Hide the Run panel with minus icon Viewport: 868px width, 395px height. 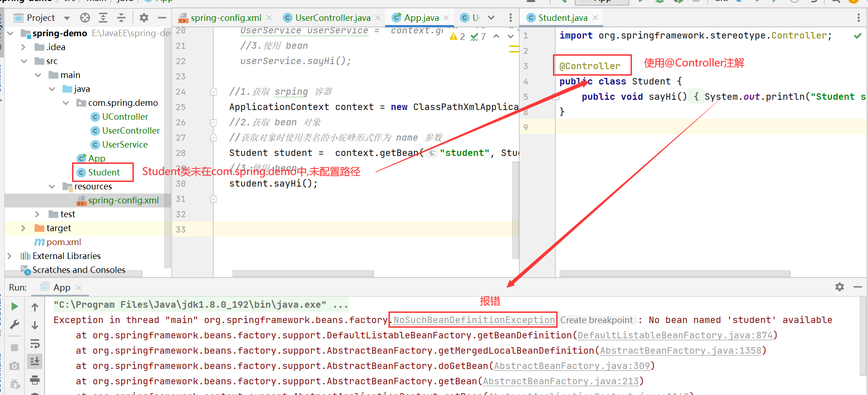click(858, 287)
